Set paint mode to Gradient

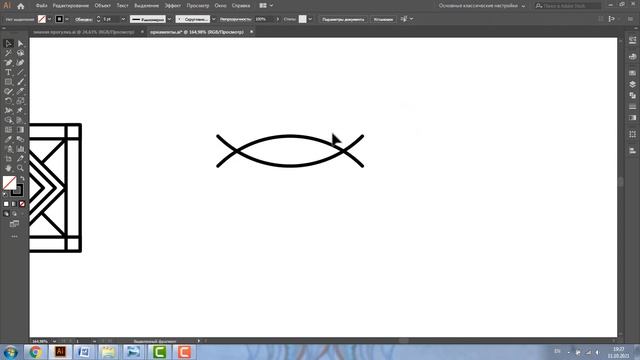point(14,204)
